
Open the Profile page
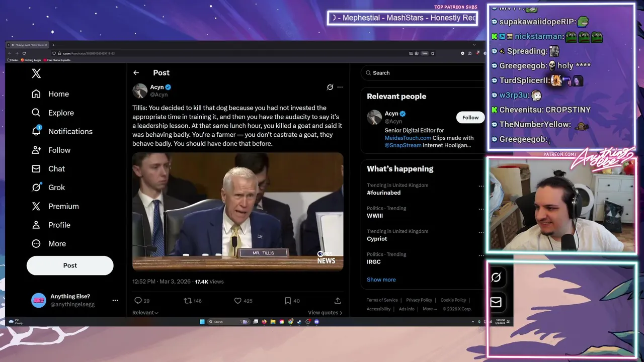coord(51,225)
